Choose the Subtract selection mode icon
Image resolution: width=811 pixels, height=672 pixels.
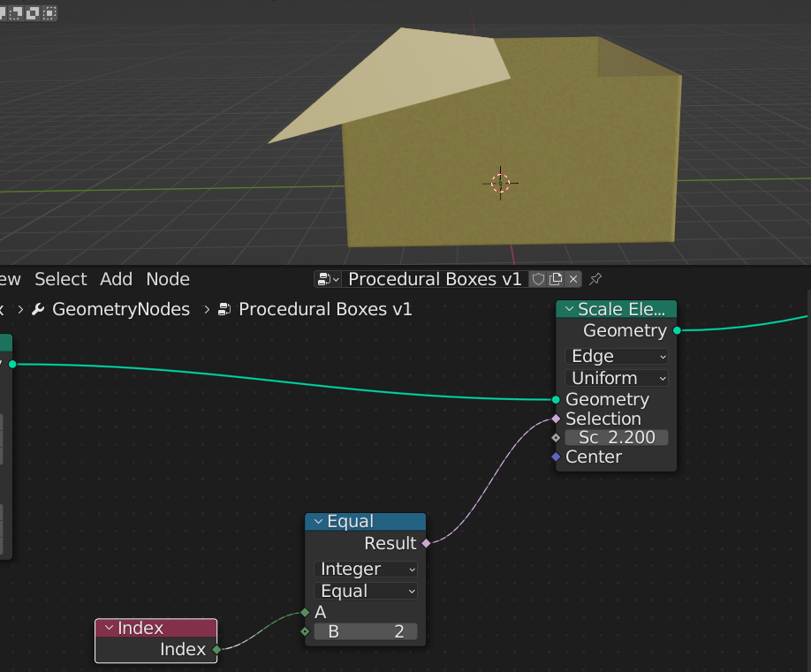[16, 13]
